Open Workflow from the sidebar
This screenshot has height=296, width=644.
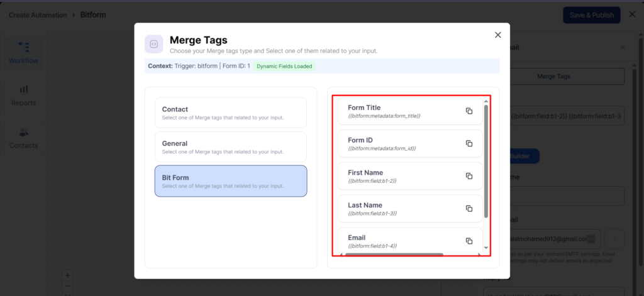23,53
